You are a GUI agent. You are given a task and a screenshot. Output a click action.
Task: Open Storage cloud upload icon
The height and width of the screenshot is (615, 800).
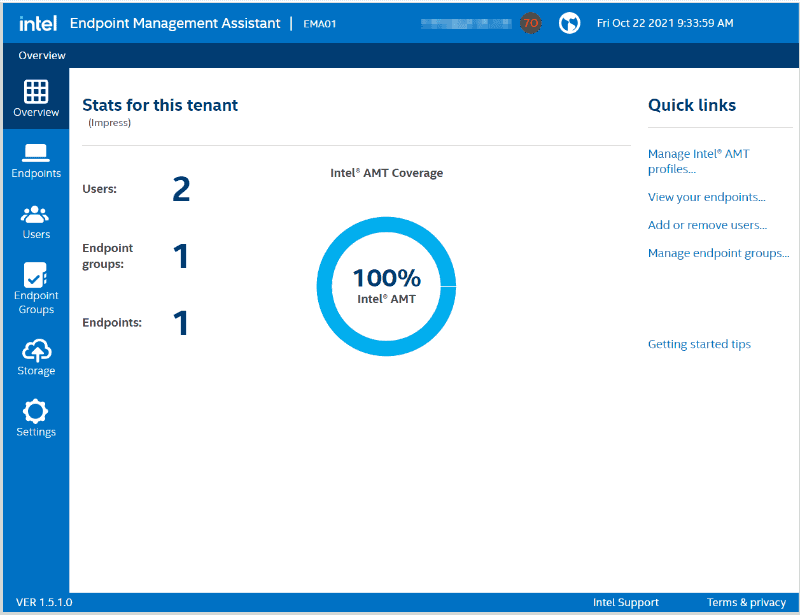pos(36,351)
